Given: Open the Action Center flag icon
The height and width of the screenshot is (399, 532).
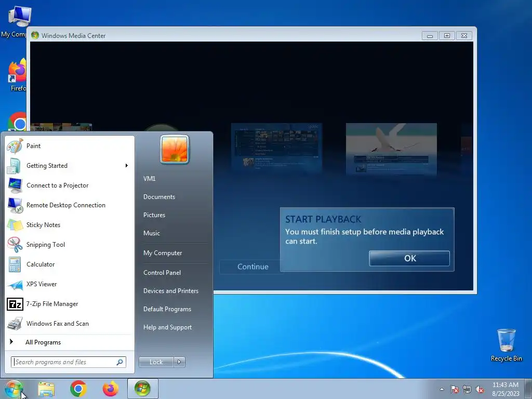Looking at the screenshot, I should tap(454, 389).
